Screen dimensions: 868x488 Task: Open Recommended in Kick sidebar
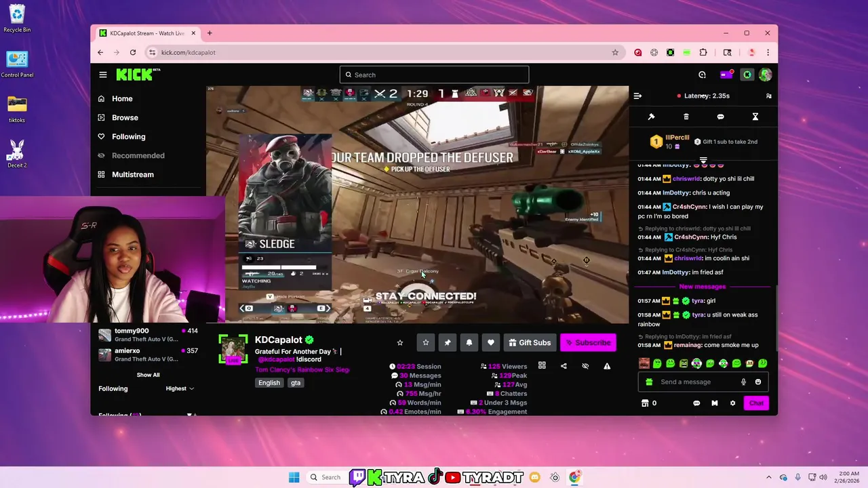click(138, 155)
